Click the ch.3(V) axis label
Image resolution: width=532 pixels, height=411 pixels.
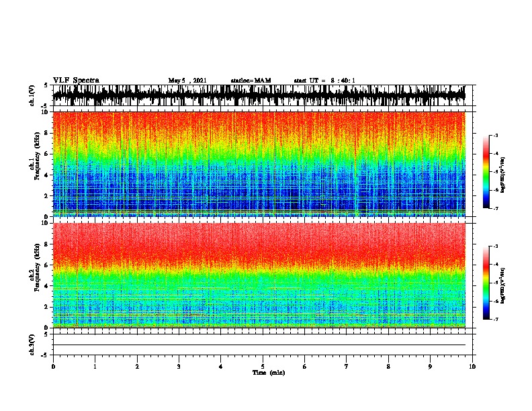[32, 345]
